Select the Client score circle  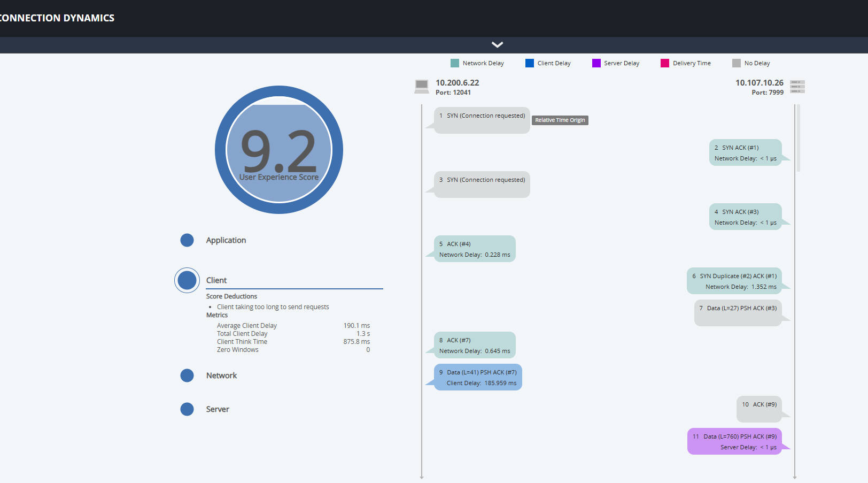187,280
